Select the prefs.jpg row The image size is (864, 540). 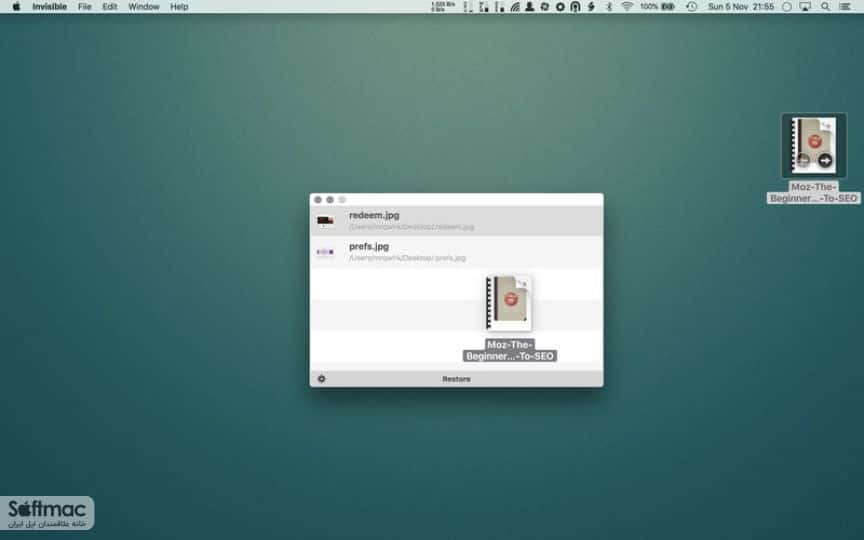point(456,252)
